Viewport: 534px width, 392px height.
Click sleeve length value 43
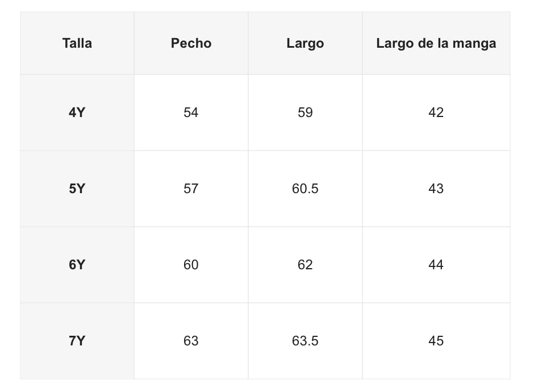436,189
